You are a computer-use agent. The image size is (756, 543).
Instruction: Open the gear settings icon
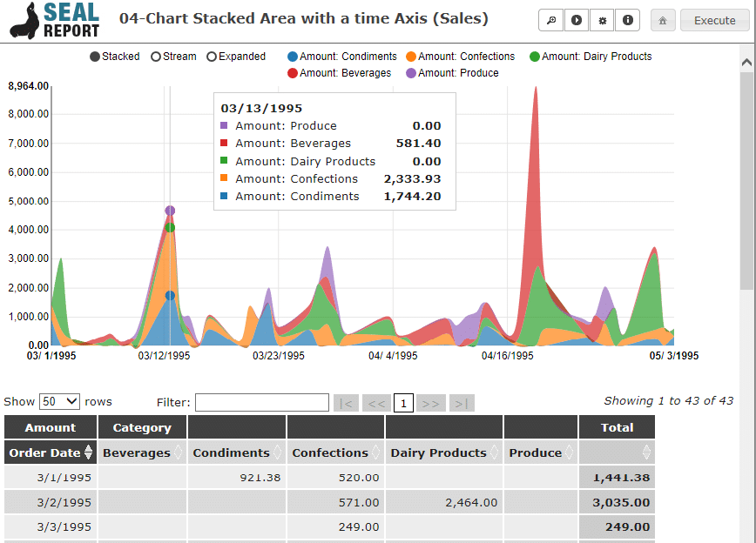click(x=601, y=21)
